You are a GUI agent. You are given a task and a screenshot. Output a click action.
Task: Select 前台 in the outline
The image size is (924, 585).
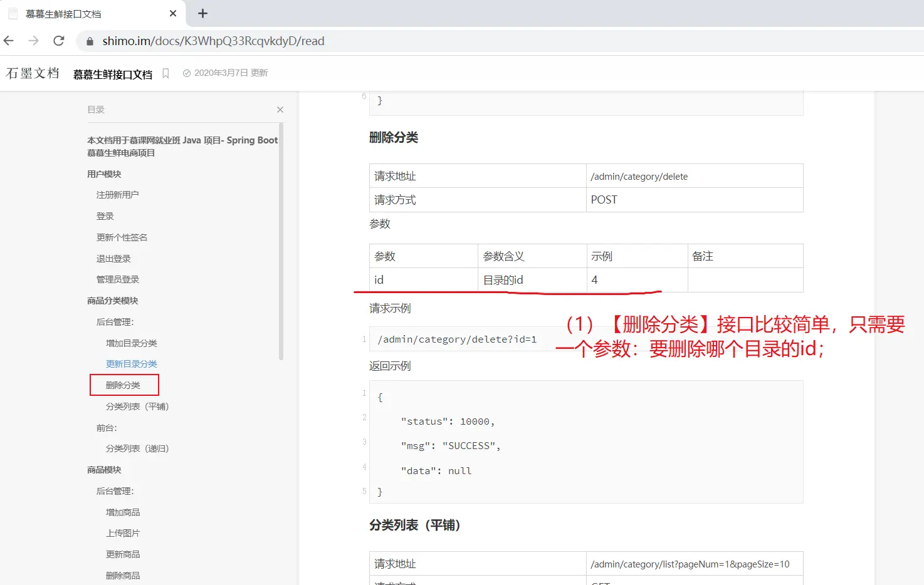[107, 428]
